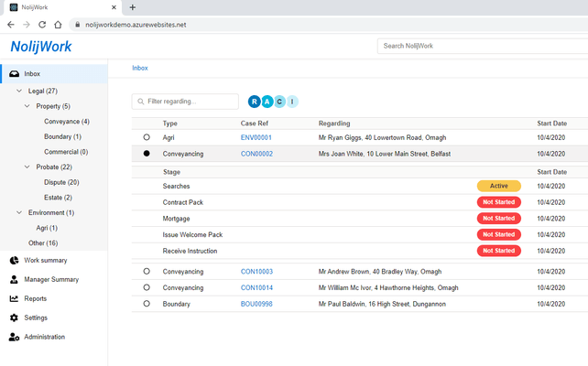Select the radio button for Agri ENV00001
This screenshot has height=366, width=588.
[147, 138]
